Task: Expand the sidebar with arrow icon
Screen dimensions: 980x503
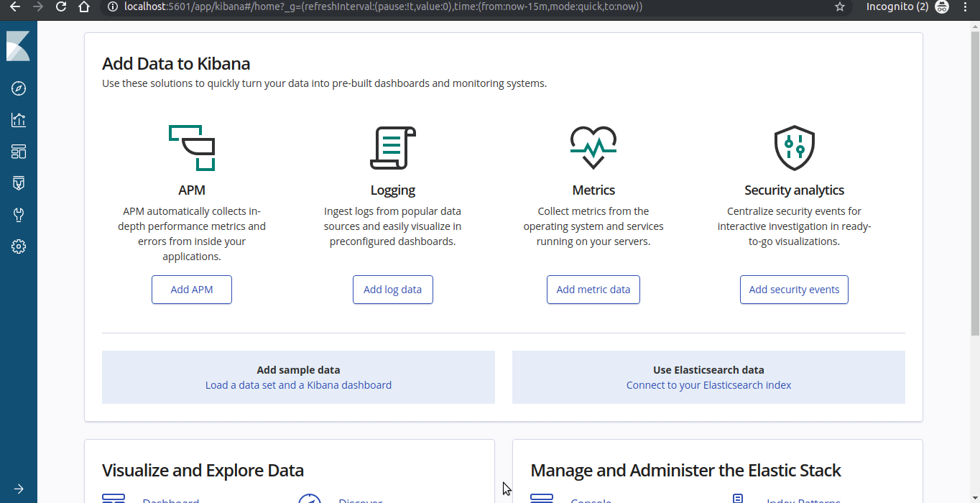Action: [x=19, y=489]
